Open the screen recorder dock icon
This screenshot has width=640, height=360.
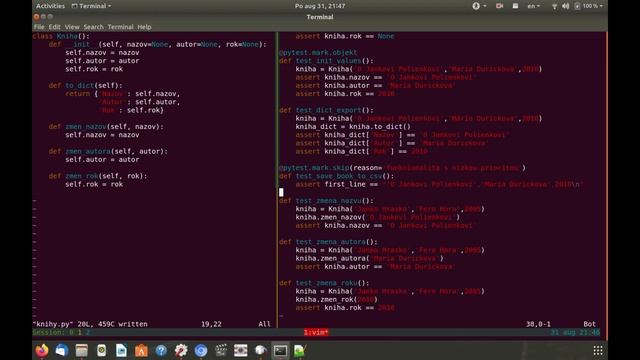pyautogui.click(x=240, y=350)
